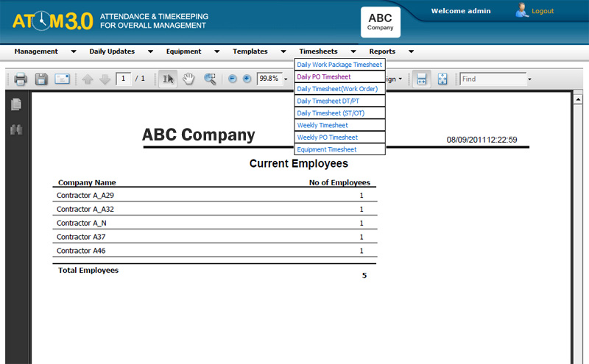Viewport: 589px width, 364px height.
Task: Expand the Sign dropdown arrow
Action: tap(400, 79)
